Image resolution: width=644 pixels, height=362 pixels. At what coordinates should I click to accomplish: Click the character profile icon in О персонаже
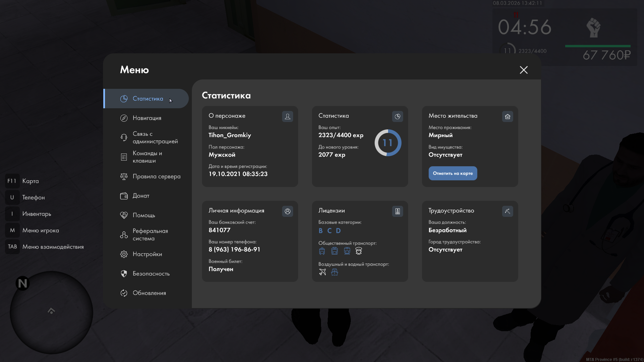(287, 116)
